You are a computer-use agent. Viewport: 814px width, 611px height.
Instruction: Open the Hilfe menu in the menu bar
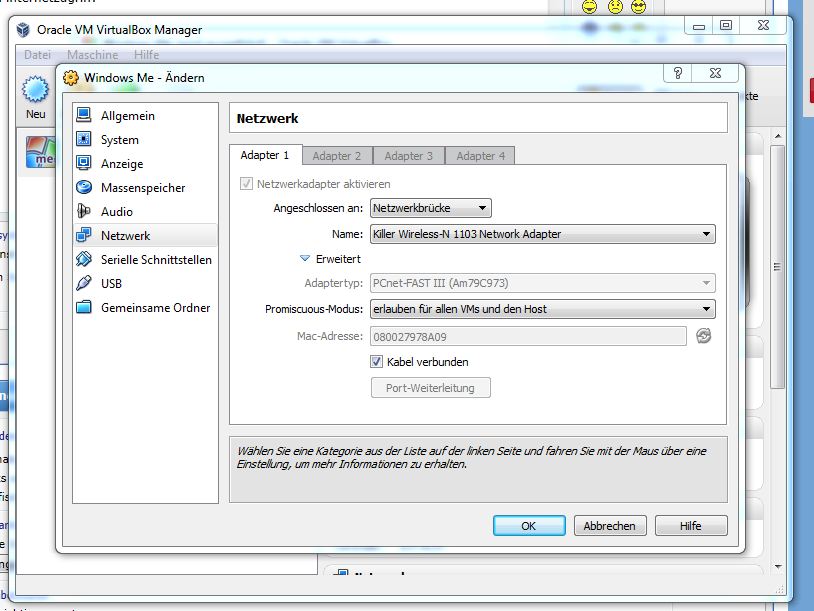tap(146, 55)
